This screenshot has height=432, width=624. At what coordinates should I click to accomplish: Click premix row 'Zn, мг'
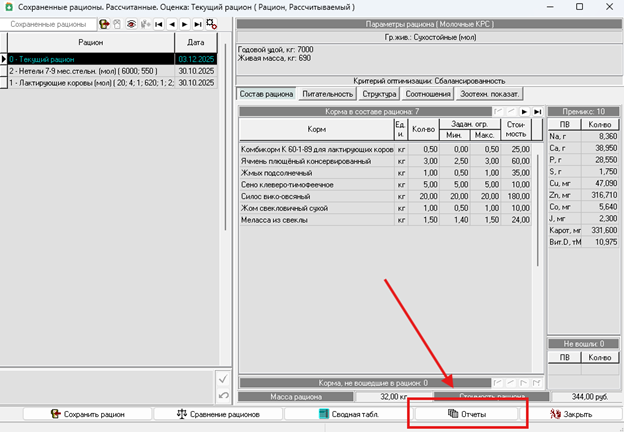583,195
